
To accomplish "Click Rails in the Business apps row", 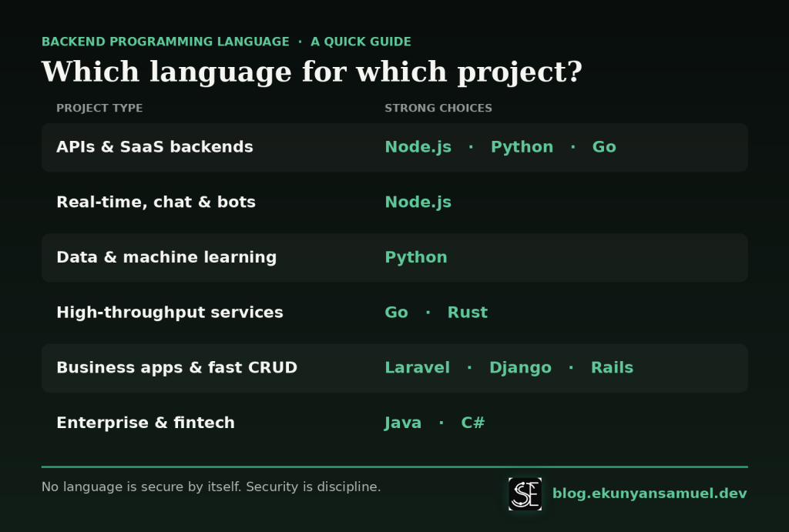I will pos(612,367).
